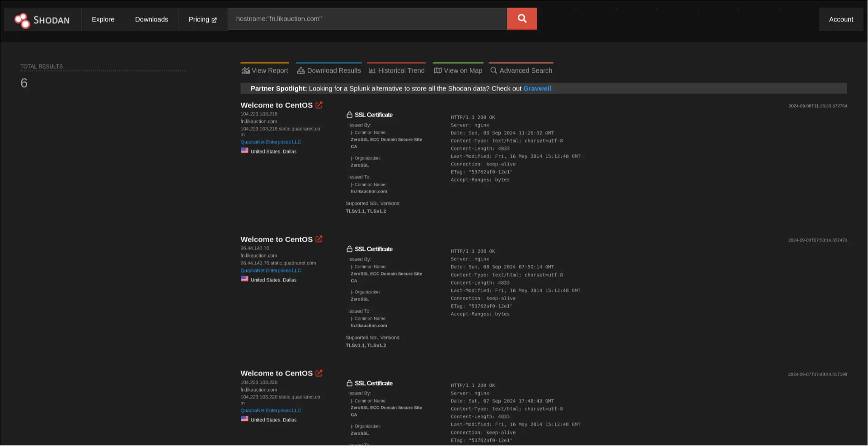Click the View Report chart icon
This screenshot has height=446, width=868.
coord(246,70)
